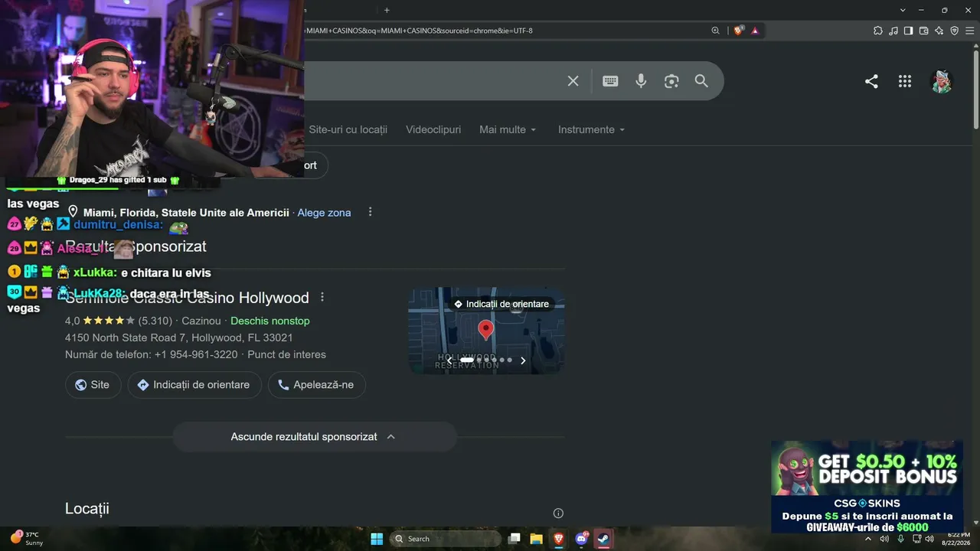Submit search with the magnifier icon
This screenshot has width=980, height=551.
tap(701, 81)
